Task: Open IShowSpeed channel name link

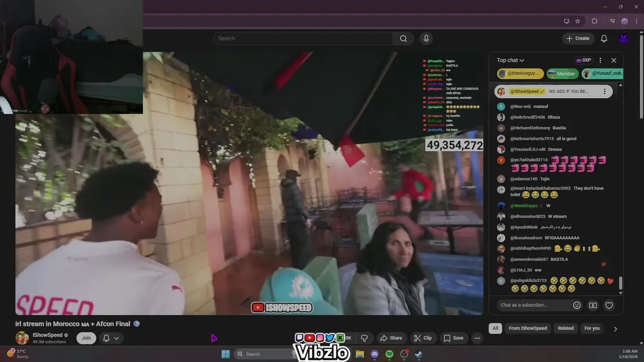Action: (x=47, y=335)
